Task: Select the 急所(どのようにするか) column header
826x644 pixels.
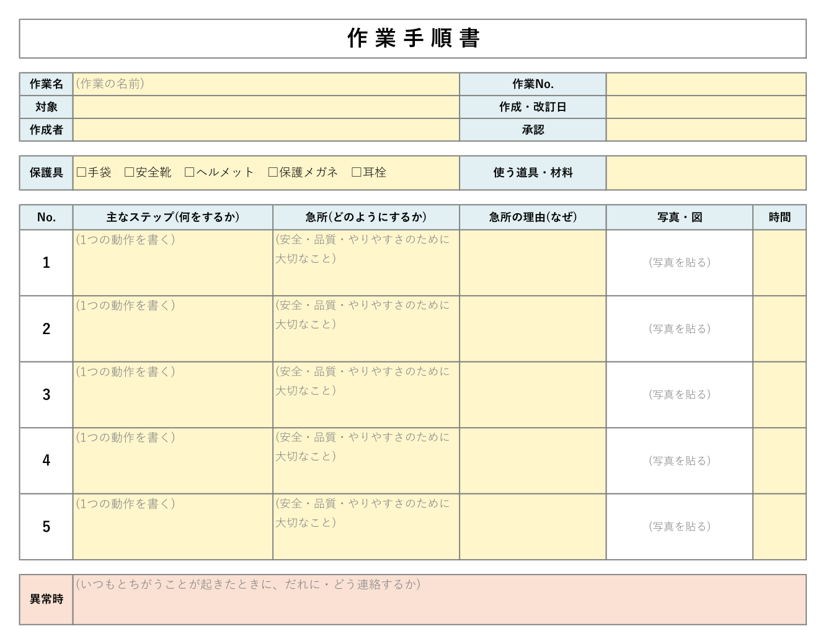Action: [366, 218]
